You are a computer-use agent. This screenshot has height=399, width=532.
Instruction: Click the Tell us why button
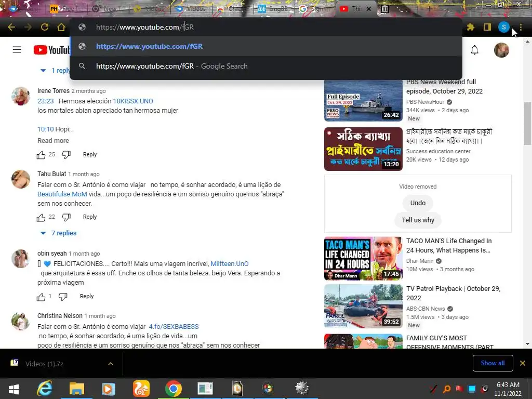[x=418, y=220]
